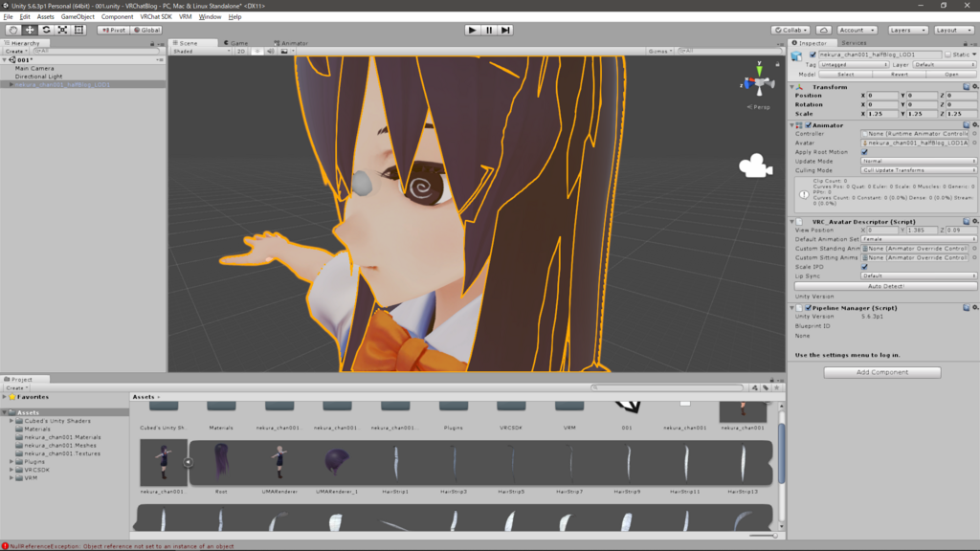Expand nekura_chan001_halfBlog_LOD1 in Hierarchy
Image resolution: width=980 pixels, height=551 pixels.
pos(11,84)
